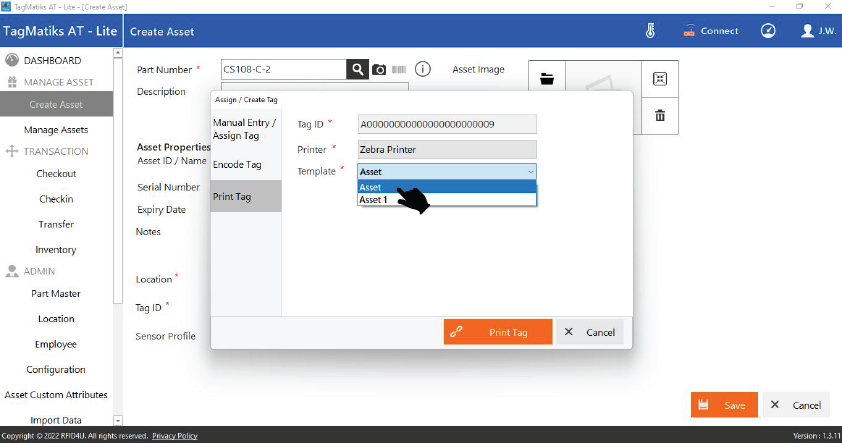Open the Asset Image folder browse icon
Screen dimensions: 842x444
point(547,79)
